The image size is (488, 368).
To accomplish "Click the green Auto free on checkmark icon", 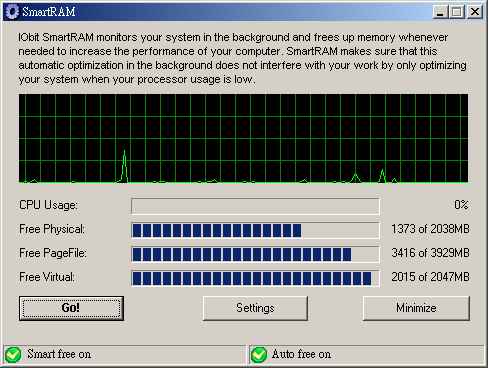I will (259, 354).
